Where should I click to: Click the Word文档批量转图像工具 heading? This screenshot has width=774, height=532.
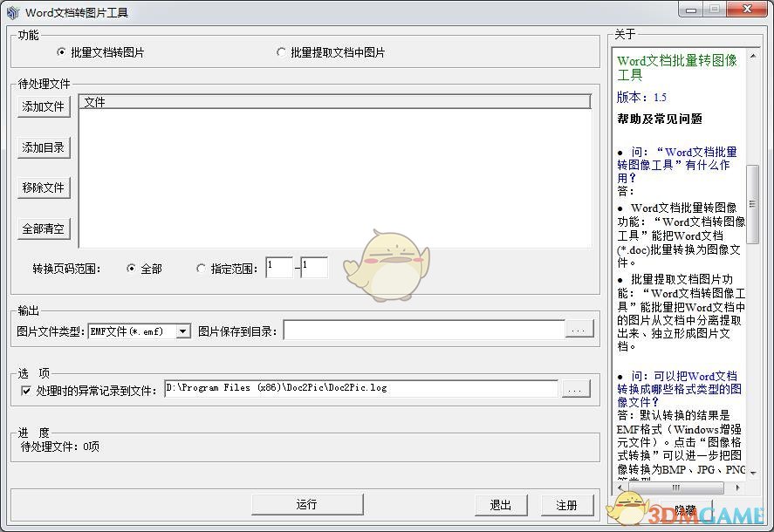pyautogui.click(x=677, y=68)
